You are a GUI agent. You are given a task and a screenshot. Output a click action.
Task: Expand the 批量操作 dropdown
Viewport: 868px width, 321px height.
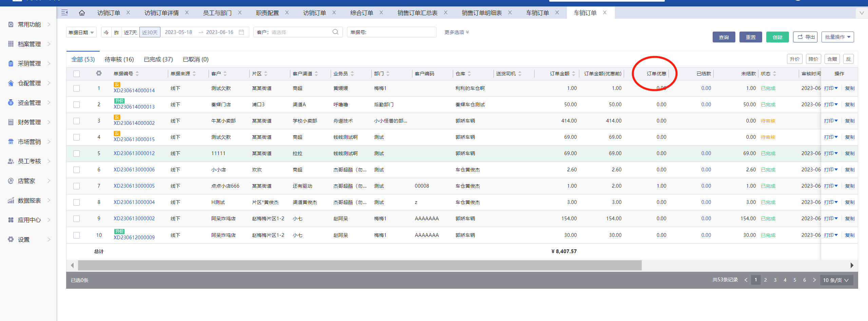837,37
